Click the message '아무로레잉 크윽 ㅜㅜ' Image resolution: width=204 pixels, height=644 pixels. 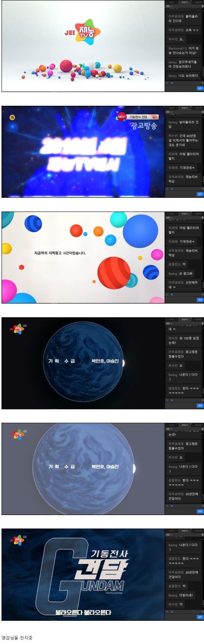(184, 30)
